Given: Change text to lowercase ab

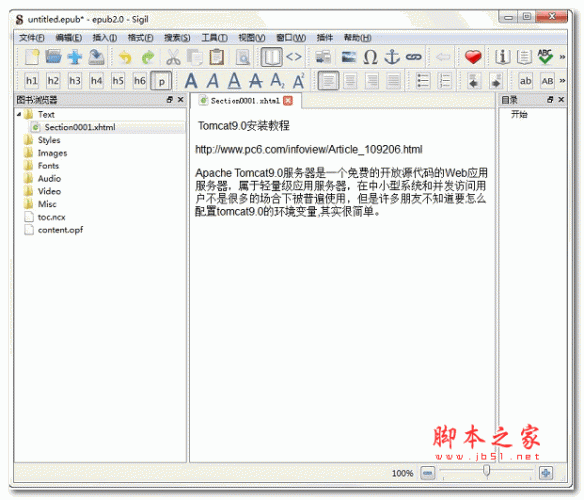Looking at the screenshot, I should [x=525, y=81].
